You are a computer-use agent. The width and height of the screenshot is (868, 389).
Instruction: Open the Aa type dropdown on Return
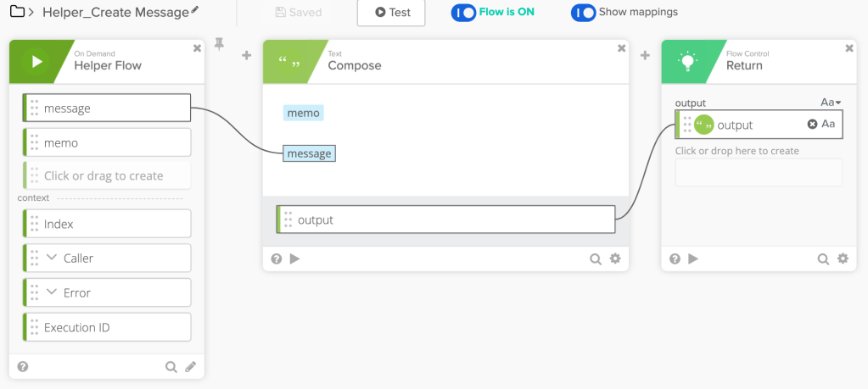click(831, 103)
